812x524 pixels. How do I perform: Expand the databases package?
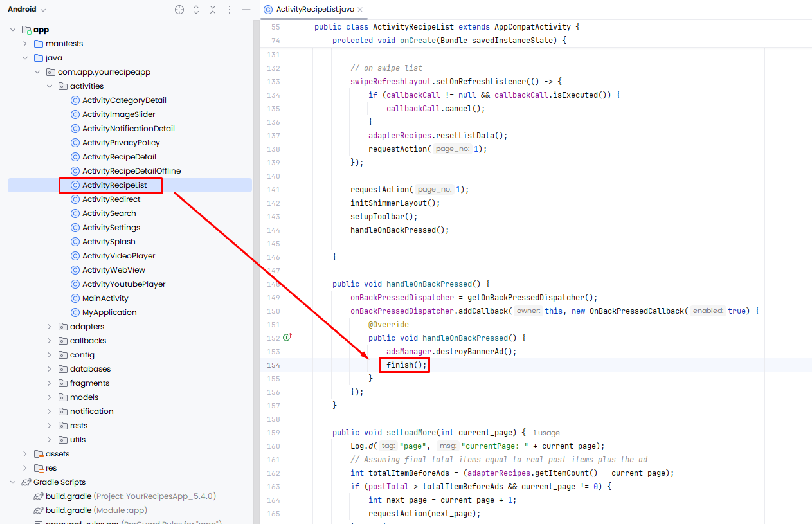[50, 369]
